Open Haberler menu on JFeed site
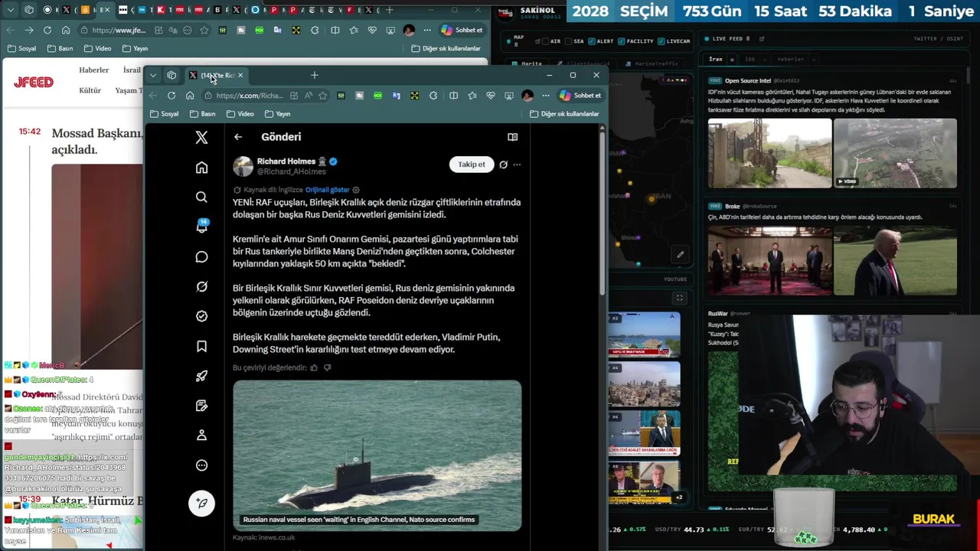This screenshot has width=980, height=551. pyautogui.click(x=93, y=70)
